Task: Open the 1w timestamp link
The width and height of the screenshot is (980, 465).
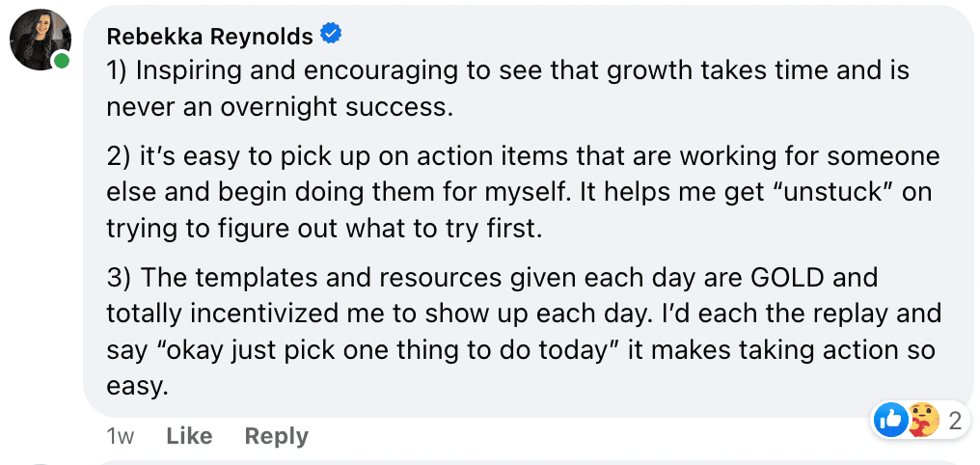Action: 120,436
